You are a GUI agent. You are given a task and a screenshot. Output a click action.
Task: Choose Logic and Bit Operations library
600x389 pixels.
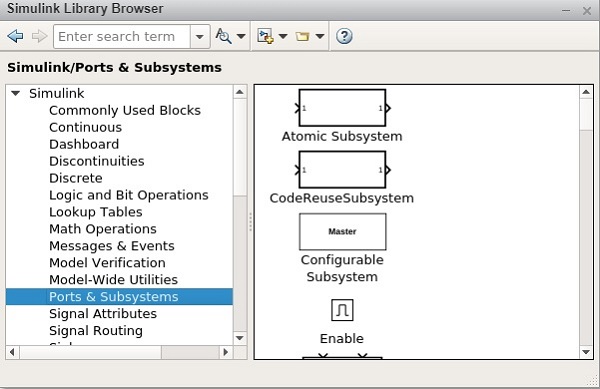[129, 195]
